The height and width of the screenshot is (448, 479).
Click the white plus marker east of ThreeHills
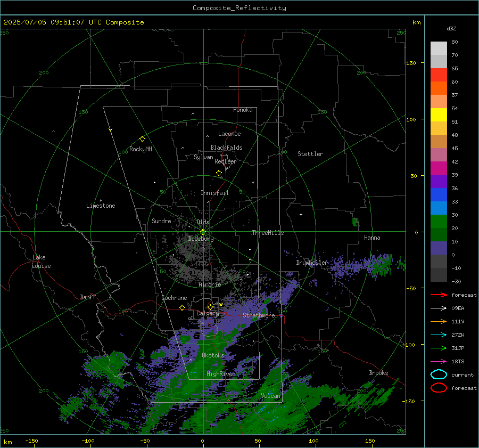point(301,214)
